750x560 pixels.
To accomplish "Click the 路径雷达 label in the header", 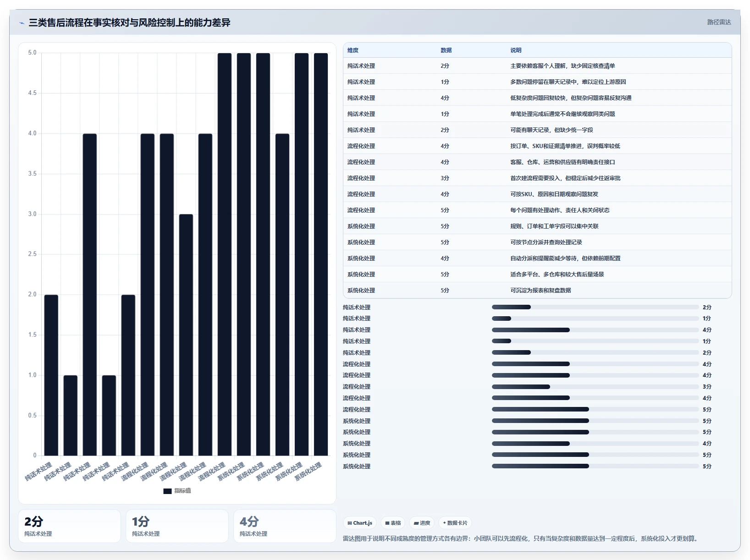I will (719, 22).
